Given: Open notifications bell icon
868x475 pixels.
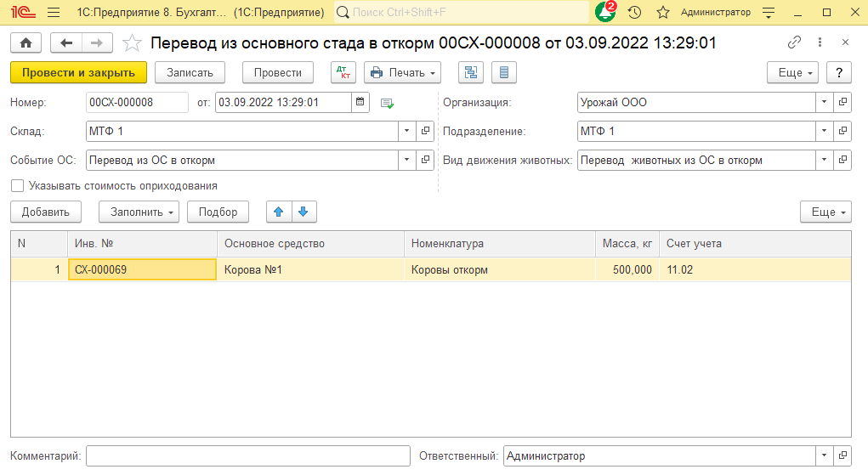Looking at the screenshot, I should (x=605, y=12).
